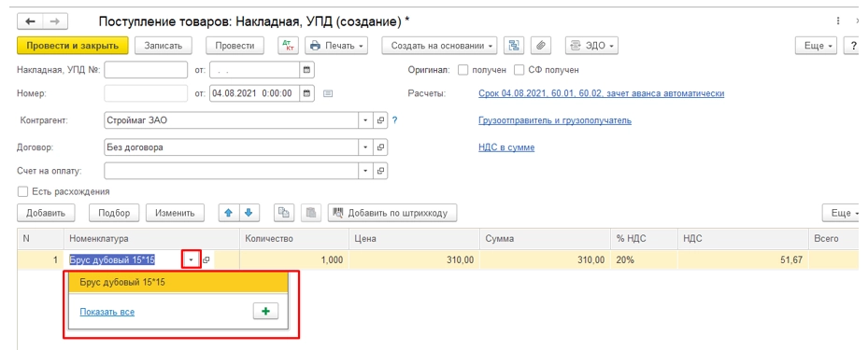Open calendar for Накладная date
This screenshot has height=350, width=868.
306,70
